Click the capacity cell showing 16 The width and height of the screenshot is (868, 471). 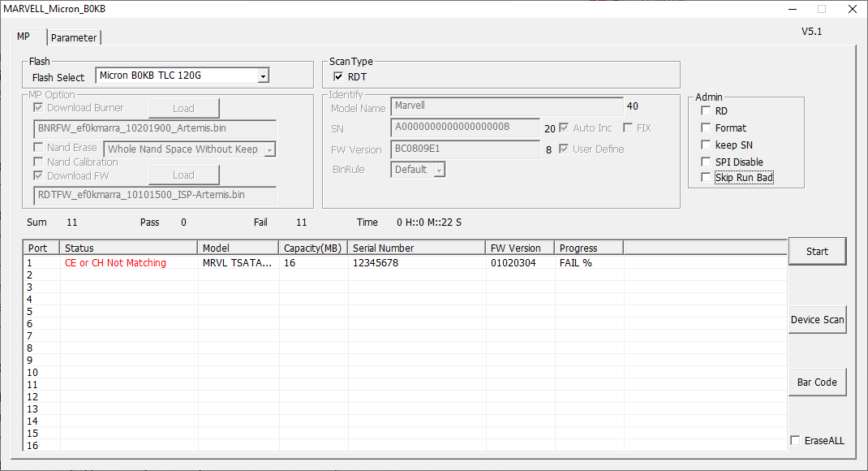pos(290,263)
